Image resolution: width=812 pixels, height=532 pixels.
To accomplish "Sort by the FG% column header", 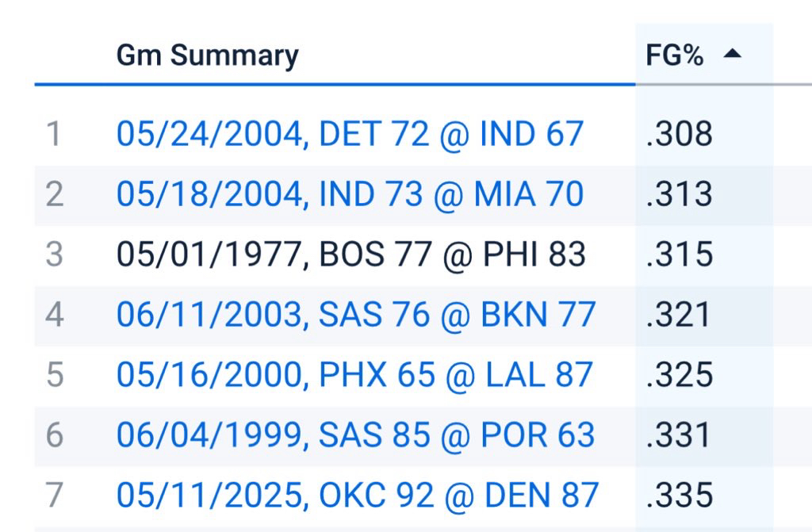I will pyautogui.click(x=676, y=55).
